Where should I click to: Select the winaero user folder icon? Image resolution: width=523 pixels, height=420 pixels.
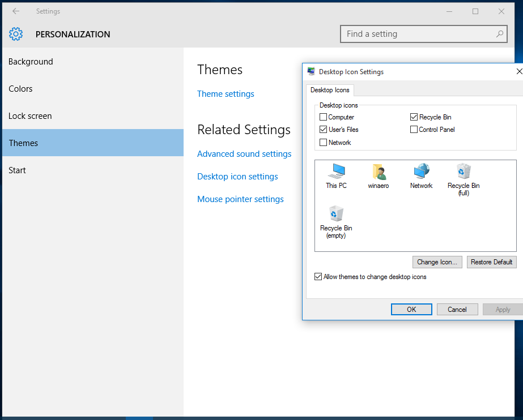[379, 176]
